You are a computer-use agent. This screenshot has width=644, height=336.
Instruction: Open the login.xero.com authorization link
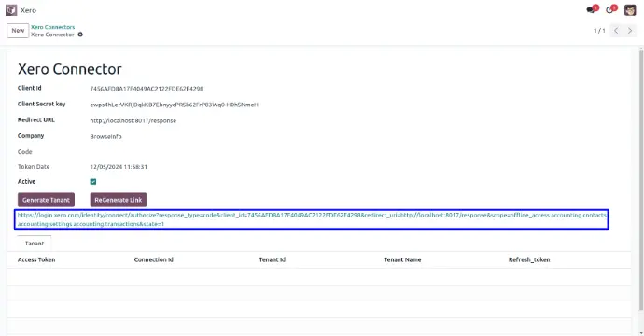[x=312, y=219]
